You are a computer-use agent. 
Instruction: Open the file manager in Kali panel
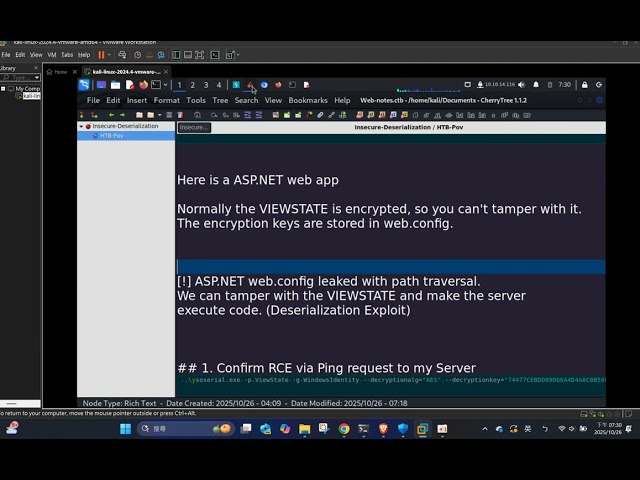pos(116,85)
